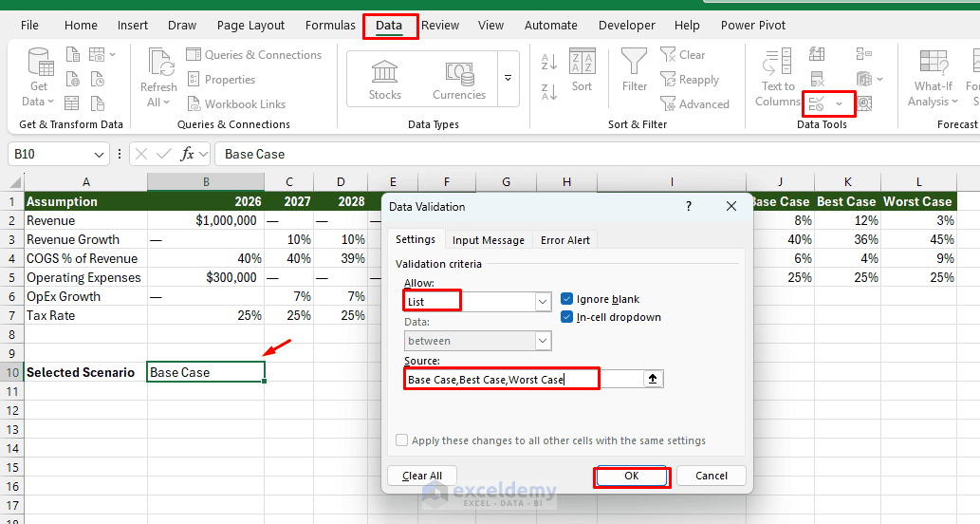Click the Clear All button
The image size is (980, 524).
coord(422,476)
